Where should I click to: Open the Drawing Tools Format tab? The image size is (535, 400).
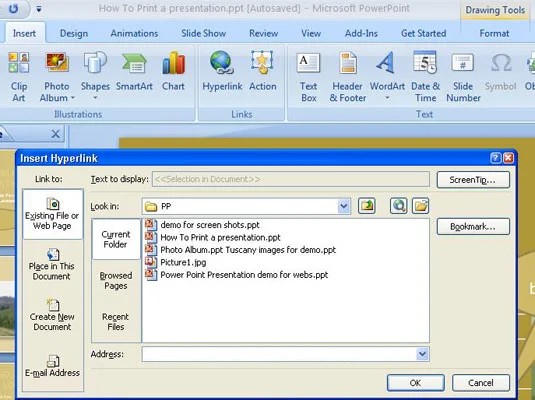[494, 33]
